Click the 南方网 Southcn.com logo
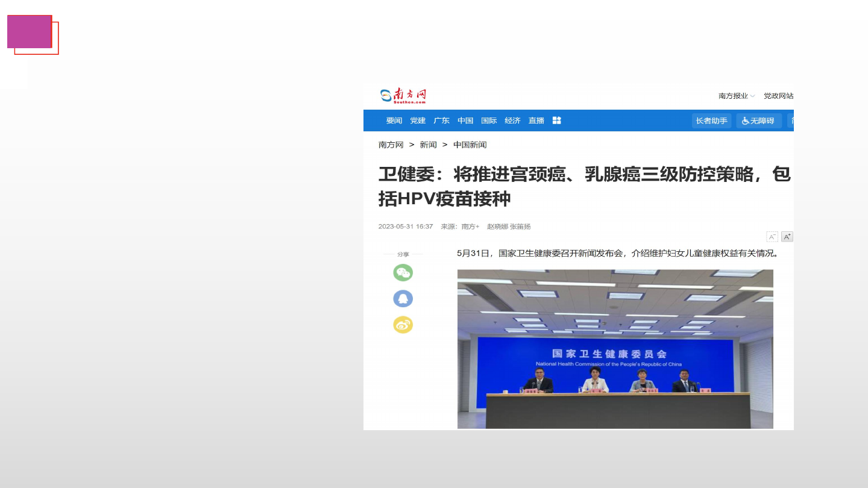 tap(403, 96)
